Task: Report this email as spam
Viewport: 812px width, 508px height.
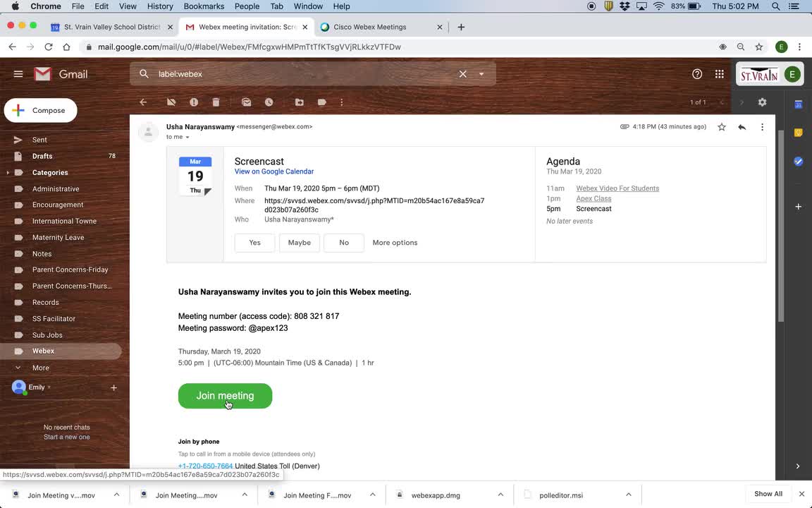Action: [194, 102]
